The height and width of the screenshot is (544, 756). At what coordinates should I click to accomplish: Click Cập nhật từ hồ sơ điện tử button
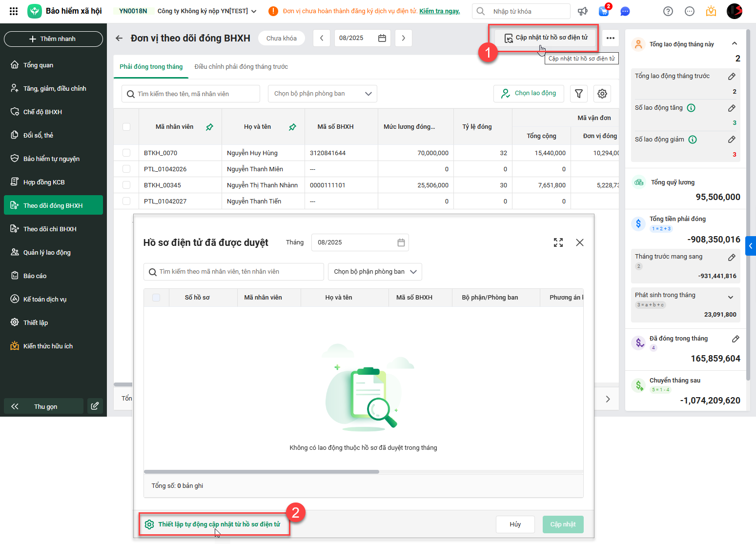pyautogui.click(x=546, y=38)
